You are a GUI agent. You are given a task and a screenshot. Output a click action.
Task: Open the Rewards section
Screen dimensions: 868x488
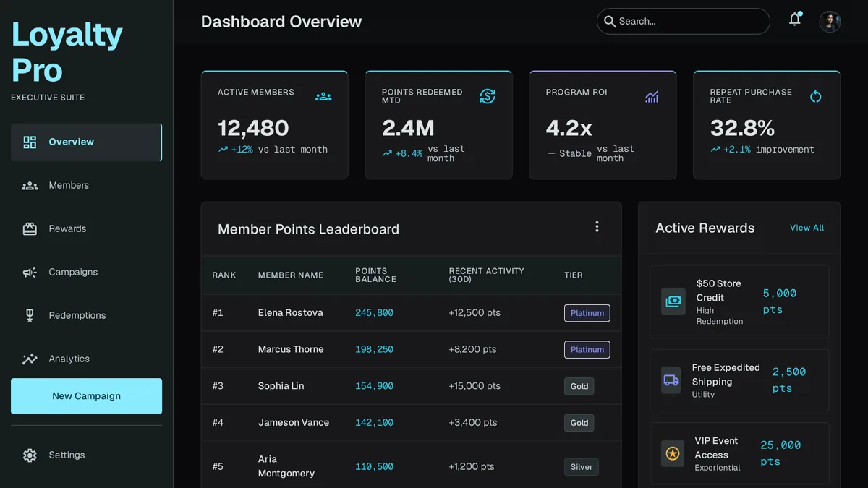pyautogui.click(x=86, y=229)
